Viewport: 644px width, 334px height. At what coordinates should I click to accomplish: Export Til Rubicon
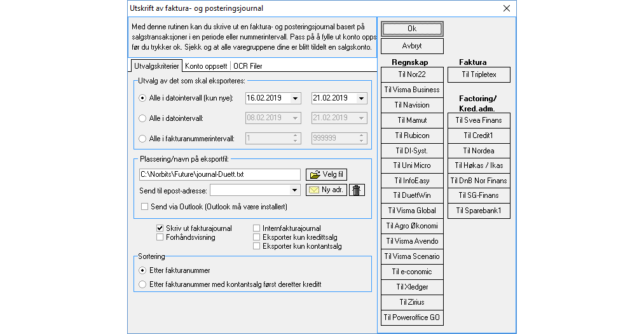412,136
